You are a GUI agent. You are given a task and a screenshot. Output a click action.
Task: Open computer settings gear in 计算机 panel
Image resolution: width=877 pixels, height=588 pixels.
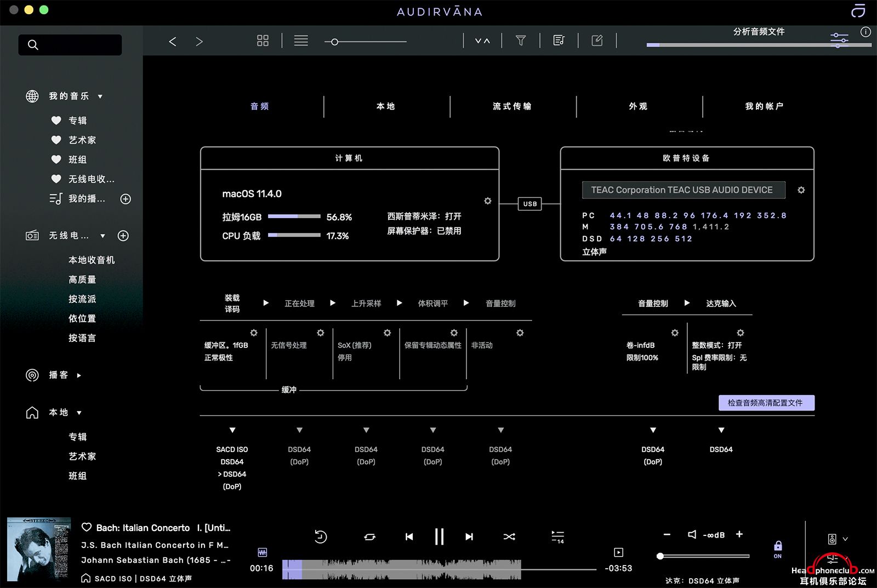[x=488, y=201]
